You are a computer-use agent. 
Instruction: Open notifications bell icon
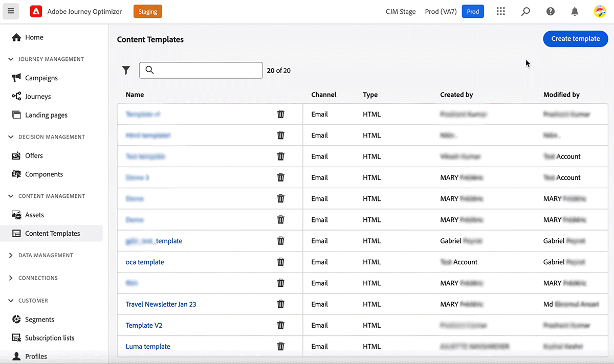pos(575,11)
